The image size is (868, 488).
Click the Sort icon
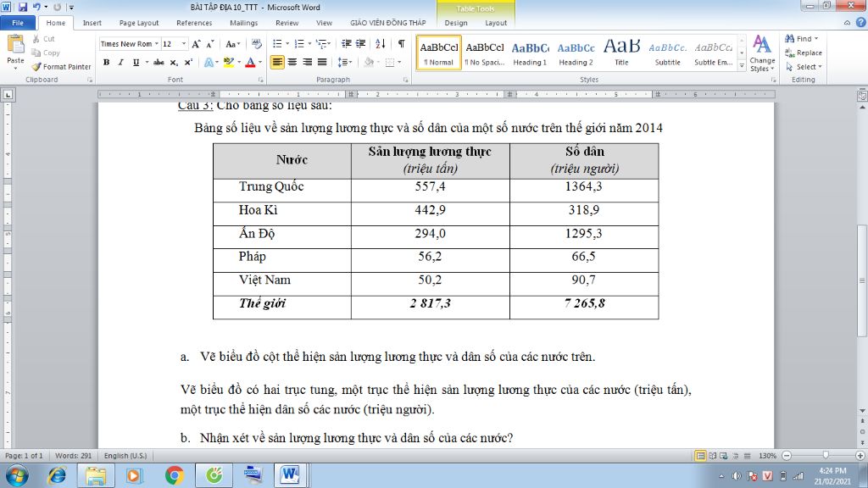click(381, 44)
